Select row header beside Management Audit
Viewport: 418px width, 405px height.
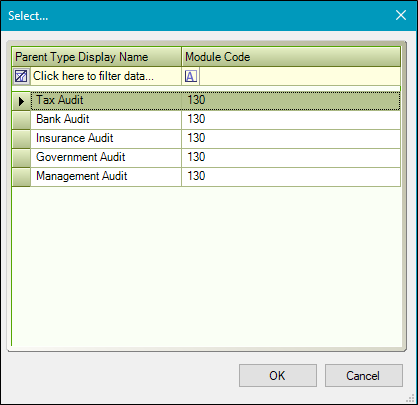(21, 177)
